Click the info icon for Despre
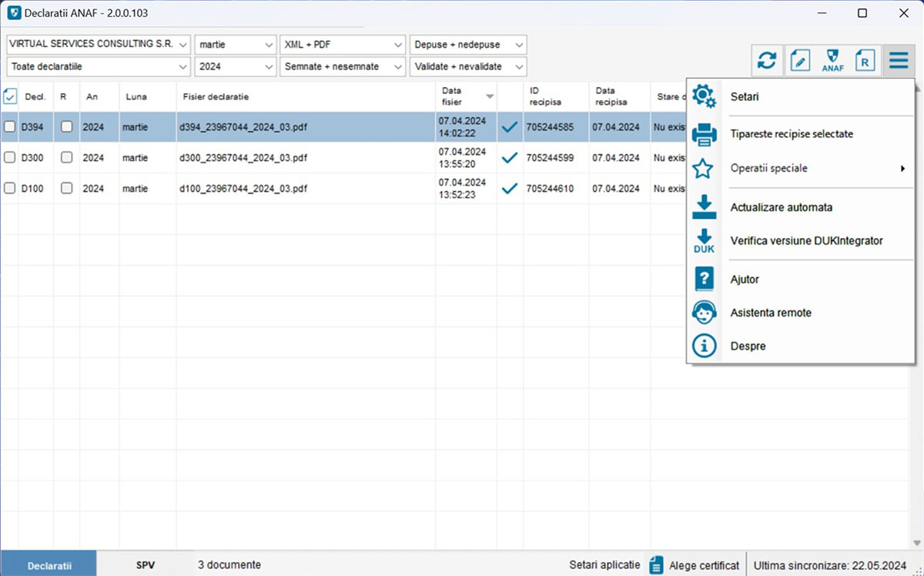 pos(704,347)
